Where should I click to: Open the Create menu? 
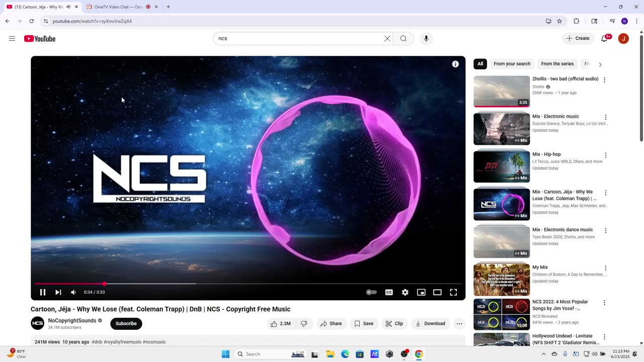(578, 39)
